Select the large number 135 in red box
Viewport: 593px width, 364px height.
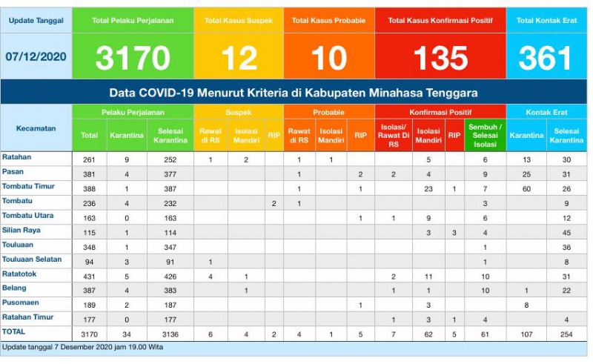pyautogui.click(x=440, y=58)
